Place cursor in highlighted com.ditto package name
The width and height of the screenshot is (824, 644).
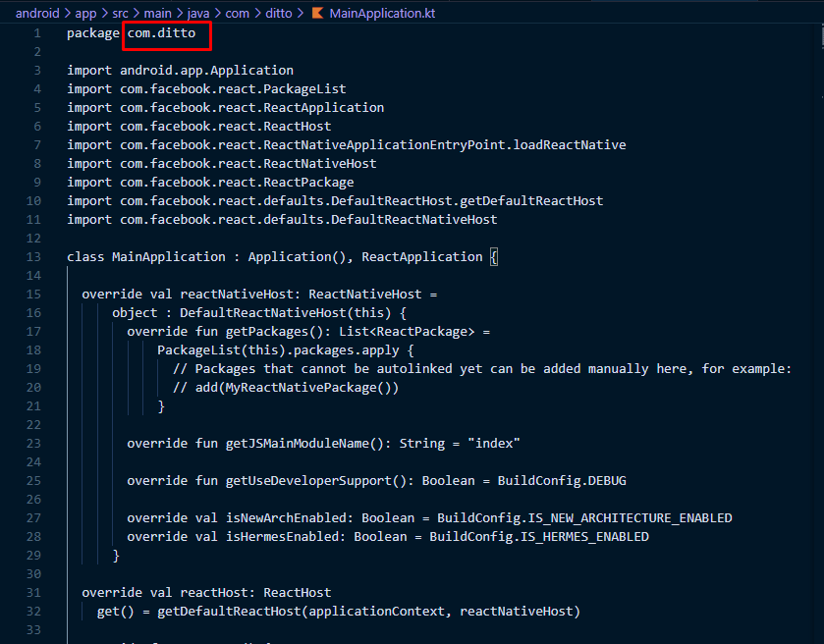pyautogui.click(x=165, y=34)
